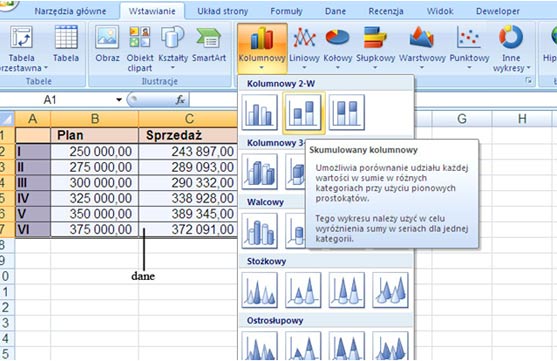Select fourth Ostrosłupowy 3-D pyramid thumbnail
The height and width of the screenshot is (361, 557).
click(x=390, y=346)
